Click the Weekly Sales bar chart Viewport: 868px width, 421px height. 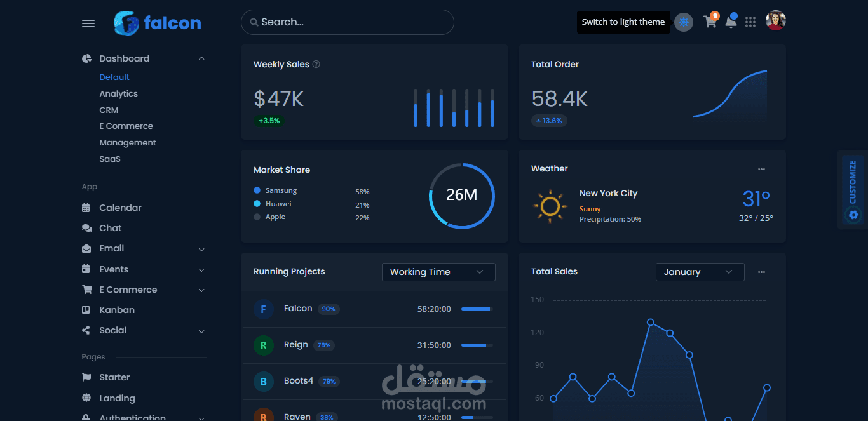pos(454,108)
